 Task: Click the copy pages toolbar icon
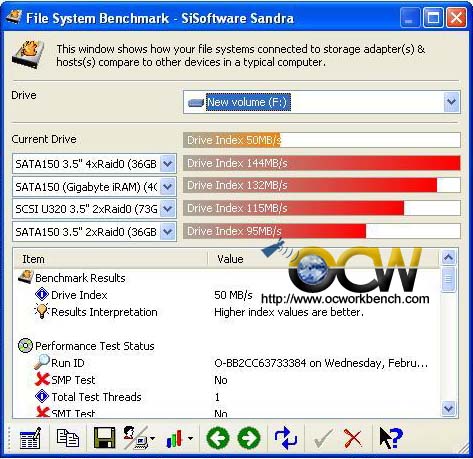(x=68, y=438)
